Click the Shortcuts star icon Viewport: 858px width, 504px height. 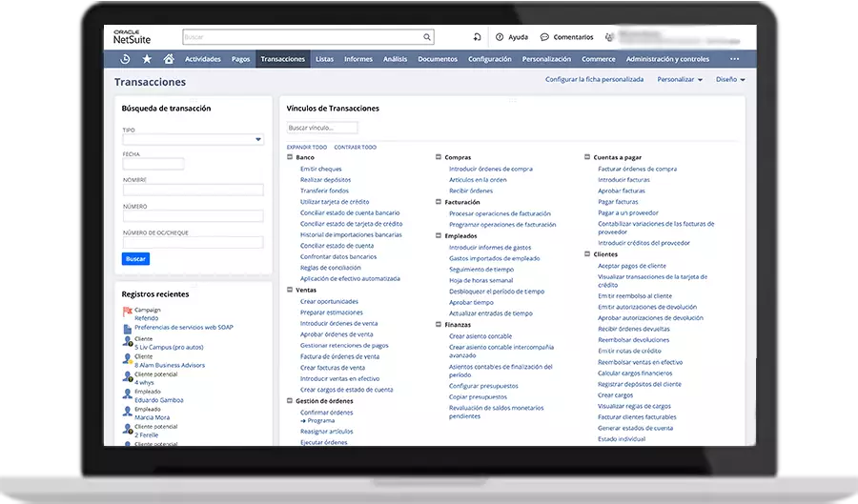[147, 59]
